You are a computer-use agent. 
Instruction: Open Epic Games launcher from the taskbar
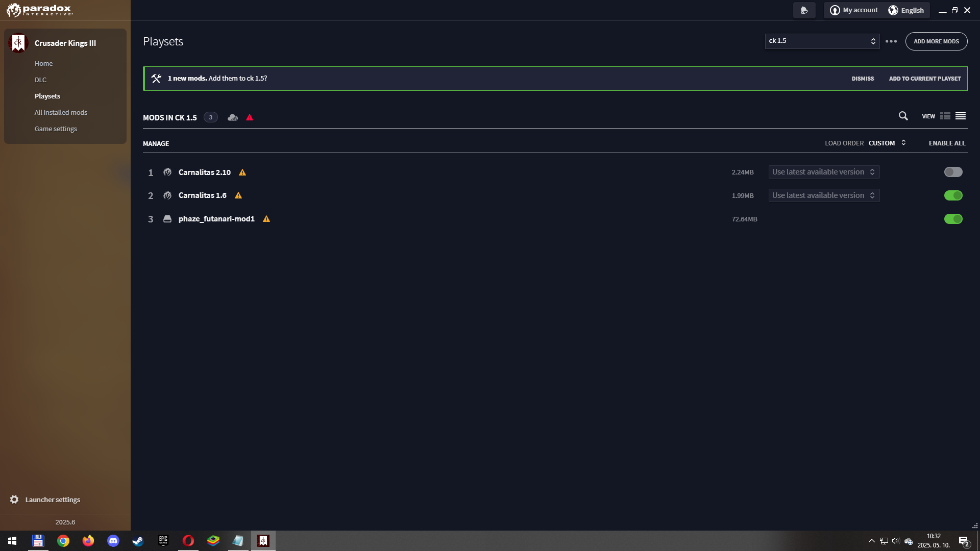(x=163, y=541)
